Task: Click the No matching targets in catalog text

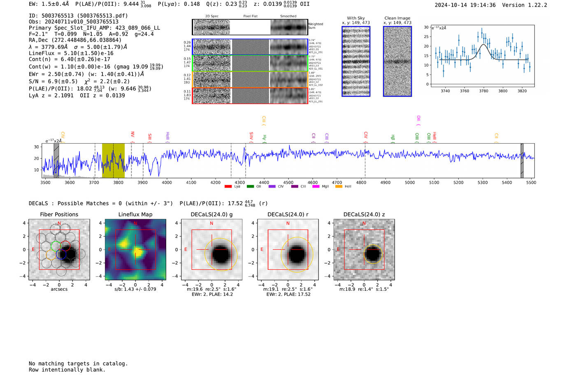Action: click(78, 364)
